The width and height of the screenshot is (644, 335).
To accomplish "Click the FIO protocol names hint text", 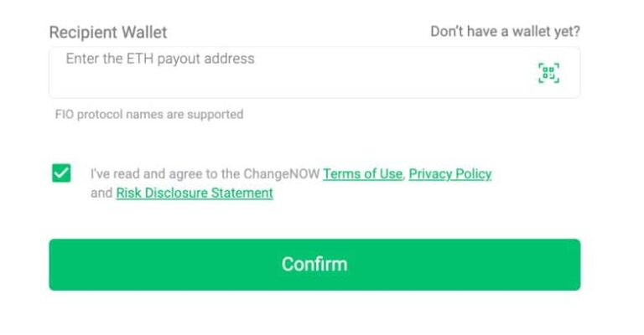I will point(149,114).
